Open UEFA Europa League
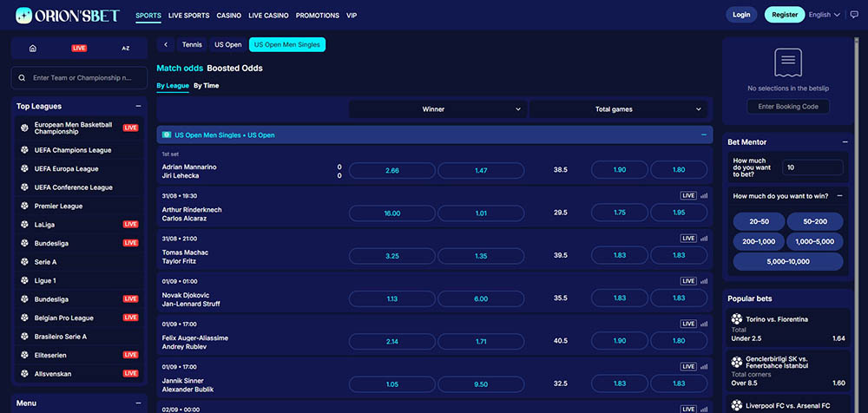Viewport: 868px width, 413px height. 79,169
